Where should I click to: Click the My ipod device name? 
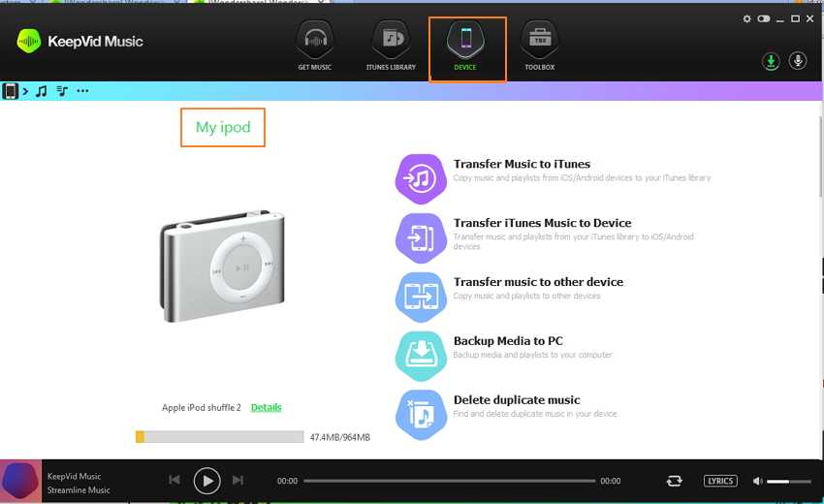coord(223,127)
